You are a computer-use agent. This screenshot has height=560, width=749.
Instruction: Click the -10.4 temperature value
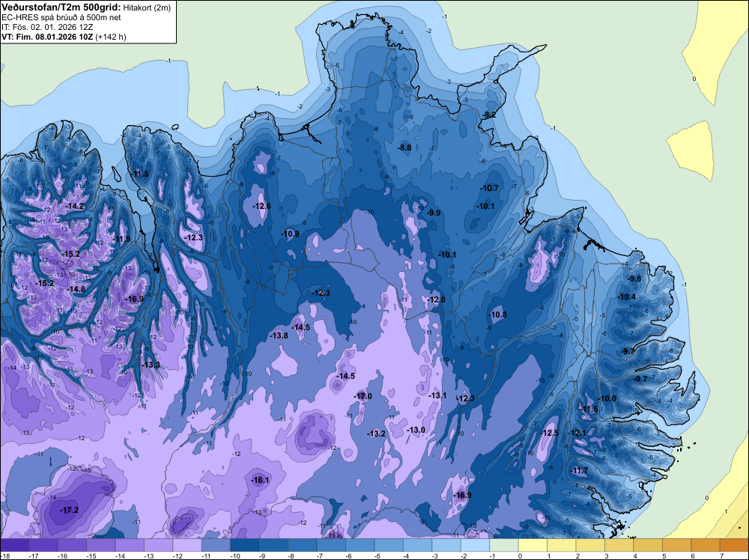point(627,296)
